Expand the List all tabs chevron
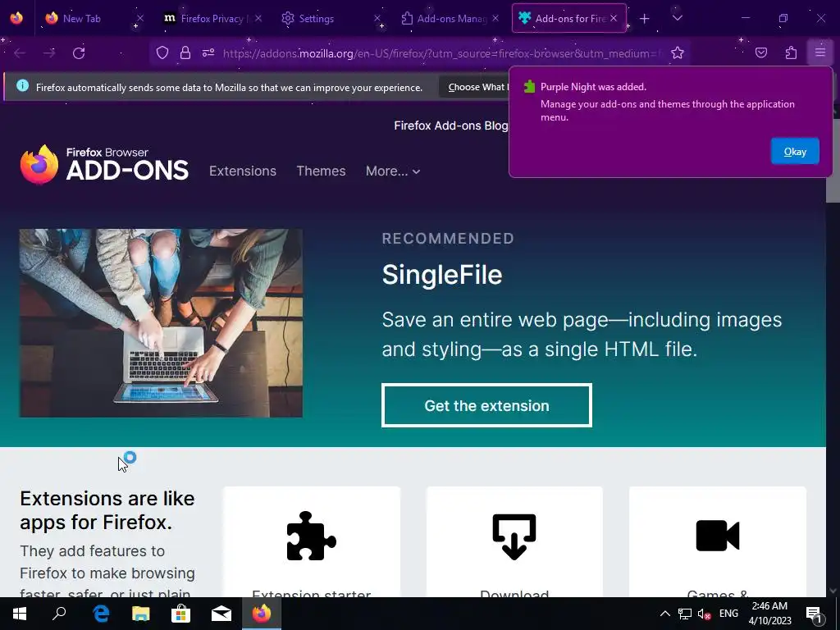840x630 pixels. 677,18
